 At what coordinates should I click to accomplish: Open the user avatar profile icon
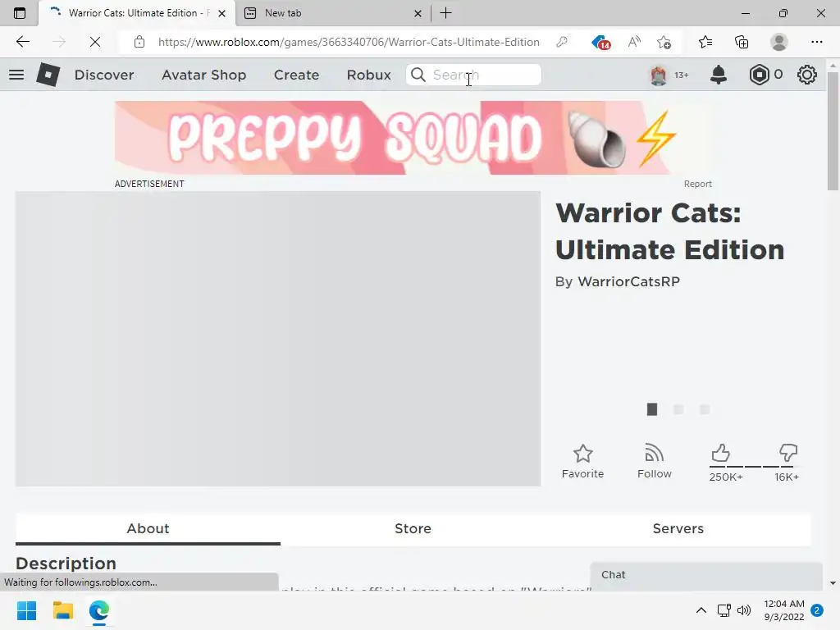click(x=659, y=75)
